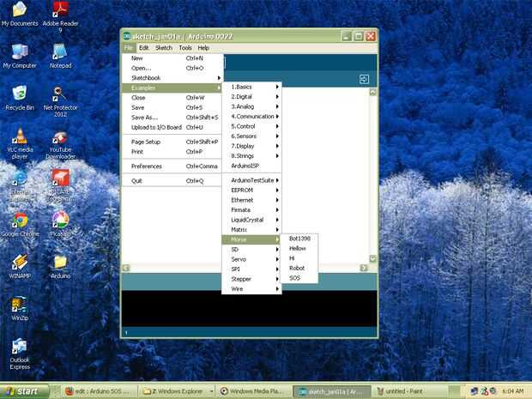532x399 pixels.
Task: Open the Robot Morse example
Action: 299,268
